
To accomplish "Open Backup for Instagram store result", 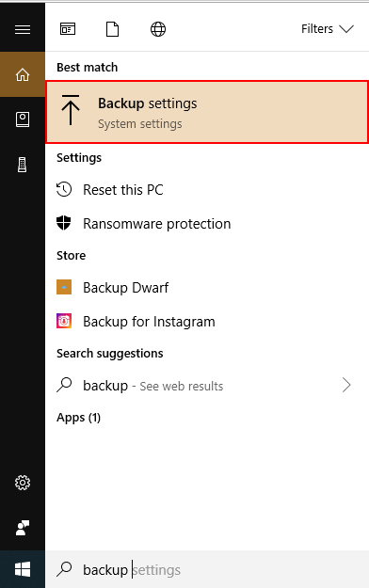I will [x=207, y=322].
